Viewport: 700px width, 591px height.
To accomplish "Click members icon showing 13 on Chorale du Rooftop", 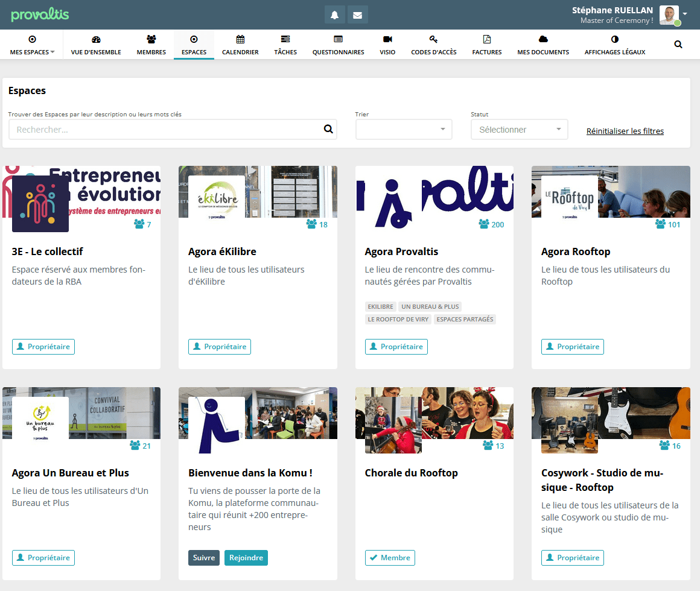I will click(493, 446).
